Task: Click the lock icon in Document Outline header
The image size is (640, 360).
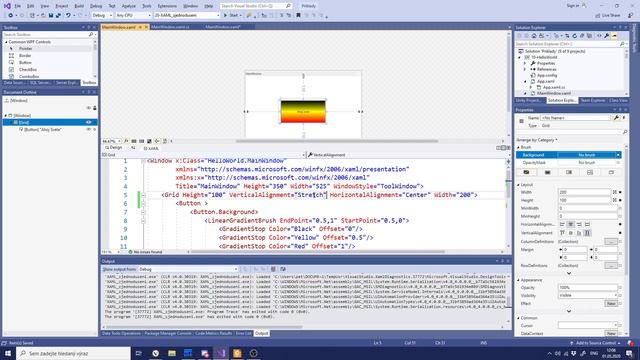Action: 95,108
